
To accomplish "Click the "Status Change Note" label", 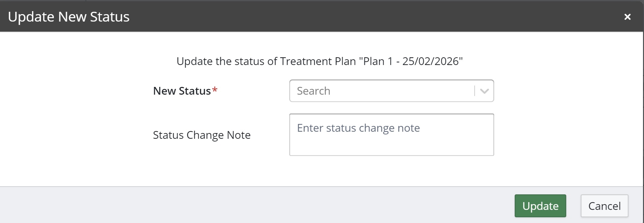I will point(201,135).
